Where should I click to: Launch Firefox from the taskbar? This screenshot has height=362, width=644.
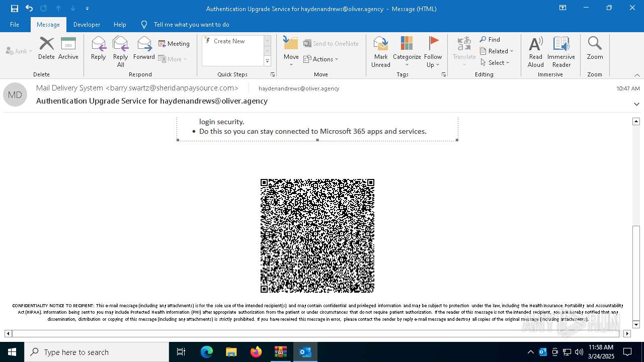[256, 352]
